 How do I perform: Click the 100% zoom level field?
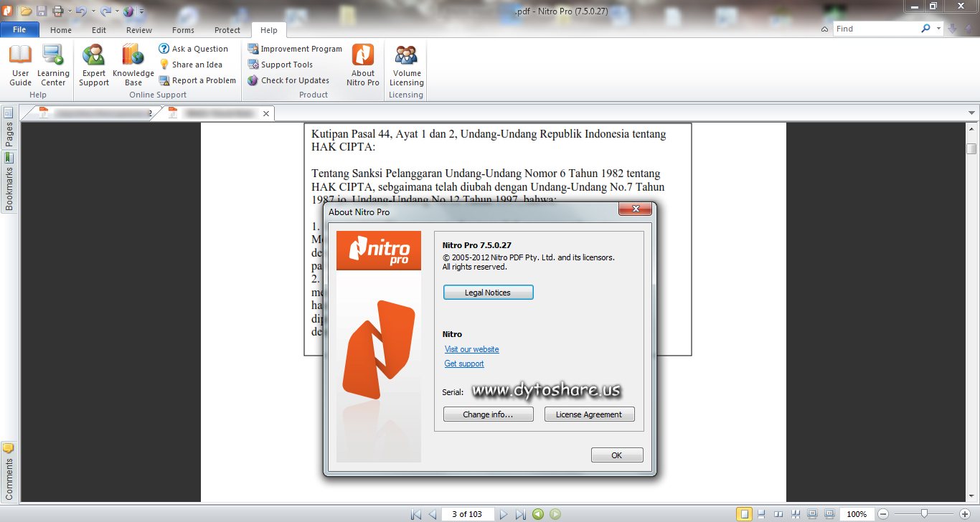[857, 514]
